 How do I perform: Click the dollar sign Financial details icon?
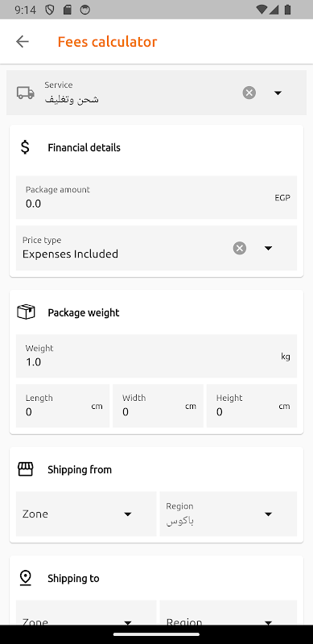click(x=25, y=147)
